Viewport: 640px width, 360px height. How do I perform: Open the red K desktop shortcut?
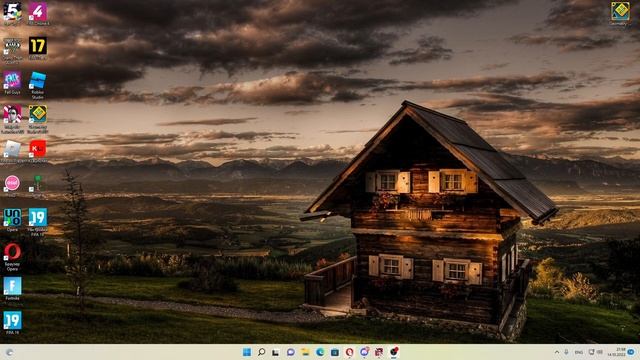coord(38,149)
